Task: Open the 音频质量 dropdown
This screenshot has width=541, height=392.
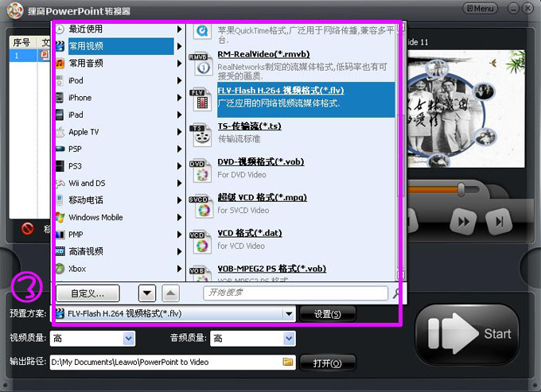Action: click(289, 339)
